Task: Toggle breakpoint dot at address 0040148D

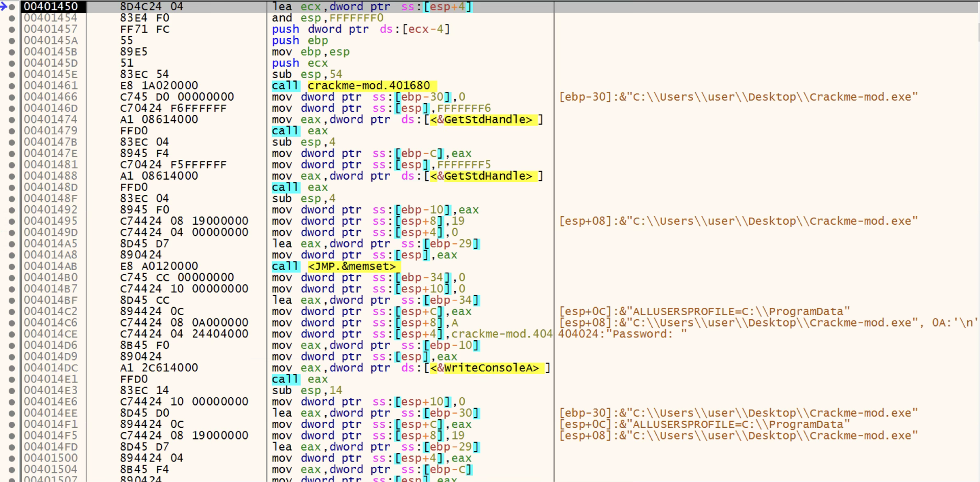Action: 12,187
